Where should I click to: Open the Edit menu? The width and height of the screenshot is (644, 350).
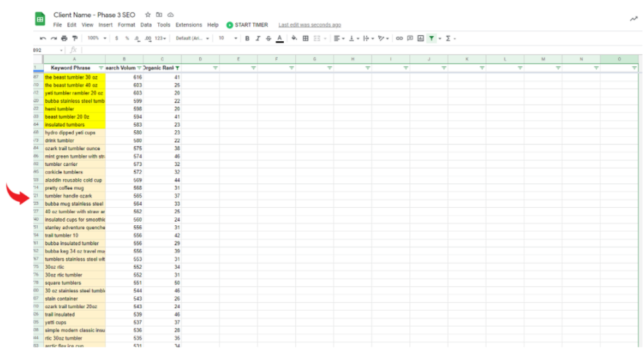point(72,25)
